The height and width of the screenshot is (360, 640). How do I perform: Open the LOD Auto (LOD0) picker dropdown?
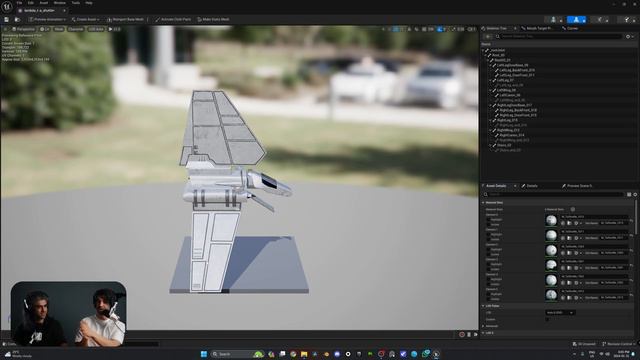tap(560, 313)
